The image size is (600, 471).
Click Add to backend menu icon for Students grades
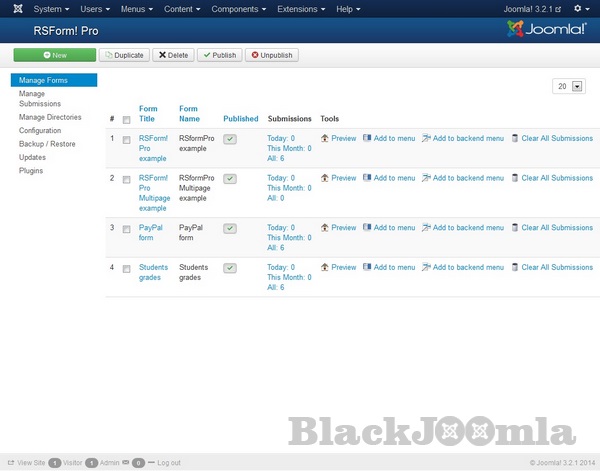coord(427,268)
